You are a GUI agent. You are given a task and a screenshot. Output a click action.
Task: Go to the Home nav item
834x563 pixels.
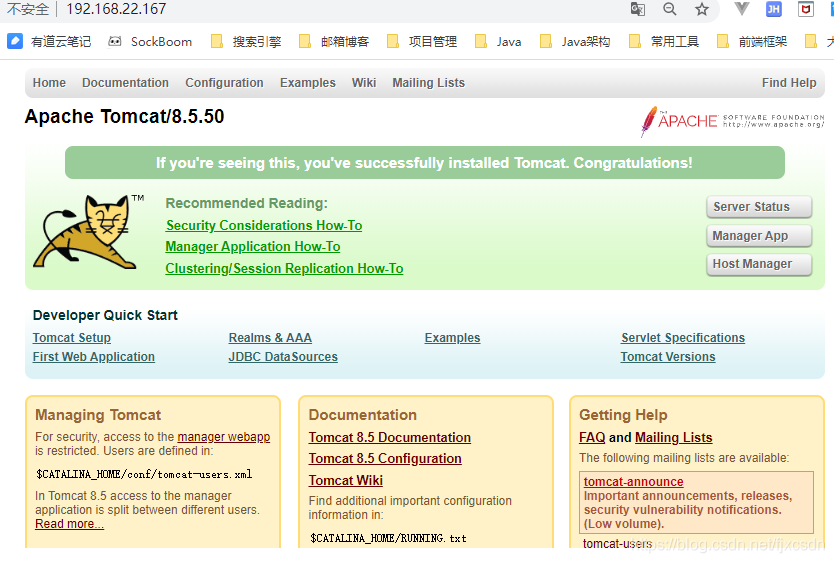49,83
